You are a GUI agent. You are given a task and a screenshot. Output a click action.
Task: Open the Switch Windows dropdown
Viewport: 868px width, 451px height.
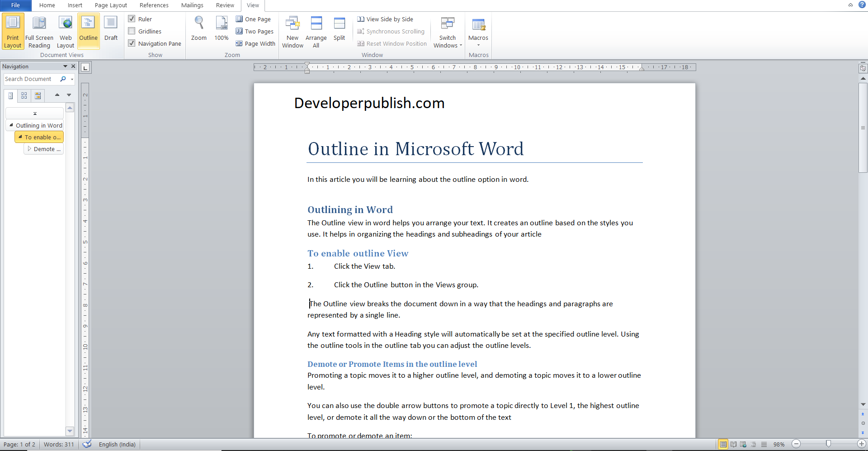pos(447,33)
